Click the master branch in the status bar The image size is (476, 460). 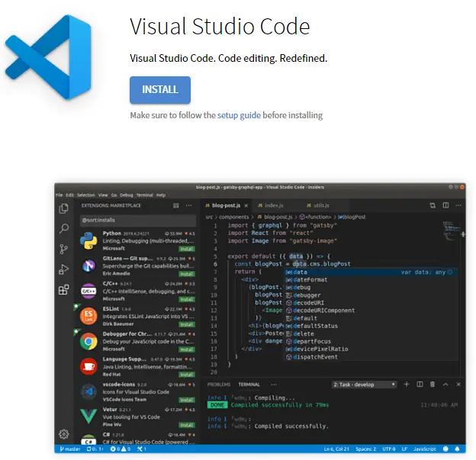point(70,449)
